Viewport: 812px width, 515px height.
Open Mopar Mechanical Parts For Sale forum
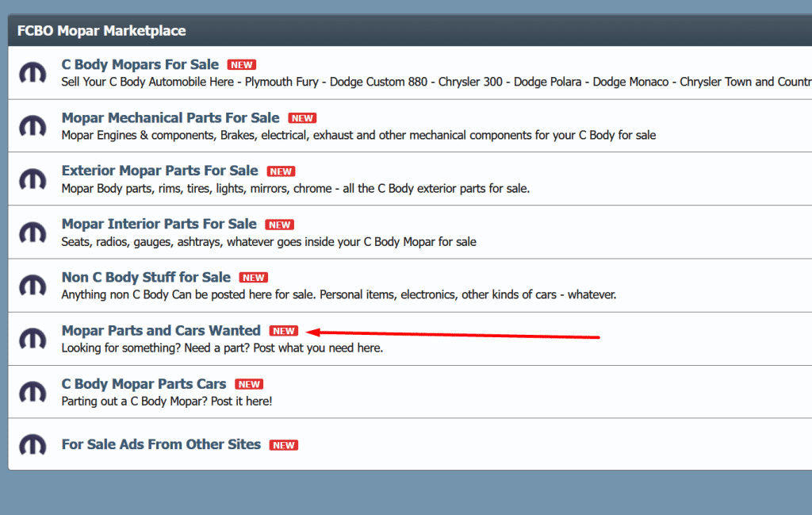click(170, 118)
